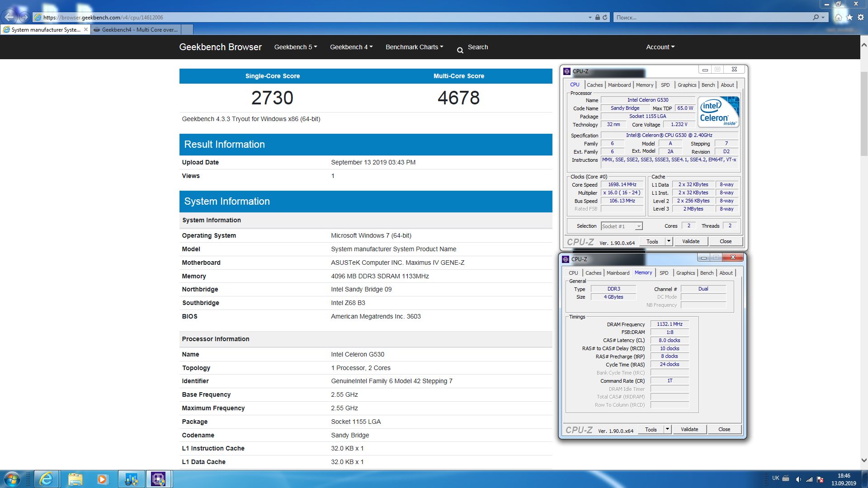Image resolution: width=868 pixels, height=488 pixels.
Task: Switch to SPD tab in lower CPU-Z
Action: point(664,273)
